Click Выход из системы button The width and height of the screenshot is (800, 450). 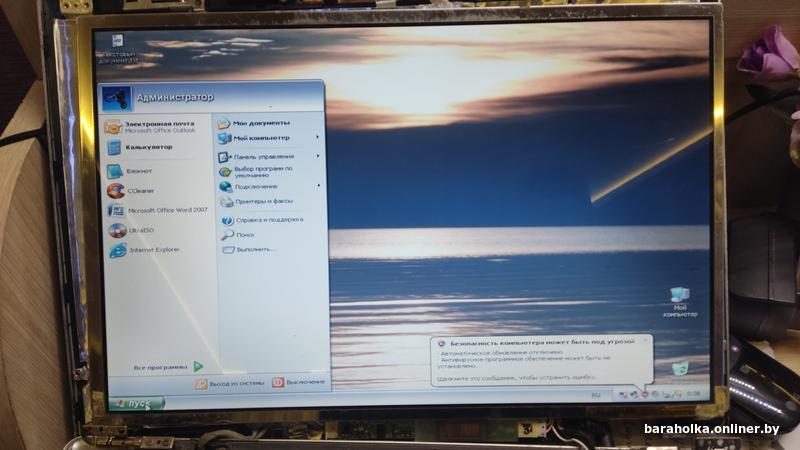point(230,383)
